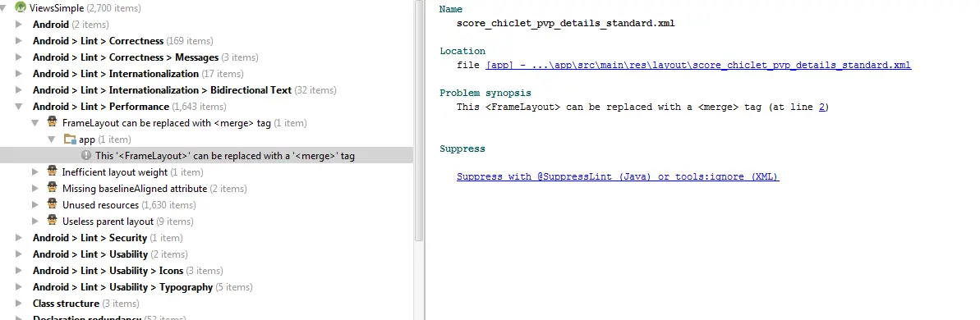Screen dimensions: 980x320
Task: Click the Location heading
Action: (462, 51)
